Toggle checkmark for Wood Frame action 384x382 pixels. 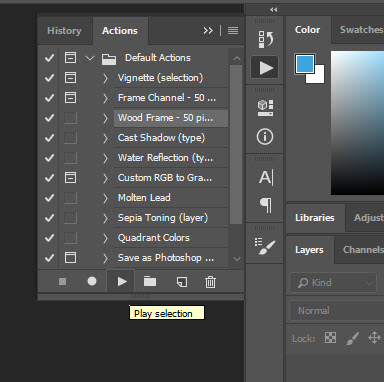(49, 118)
